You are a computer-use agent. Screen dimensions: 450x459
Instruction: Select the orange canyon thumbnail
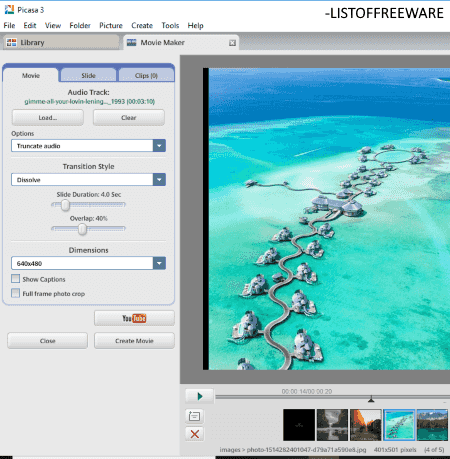click(x=366, y=425)
